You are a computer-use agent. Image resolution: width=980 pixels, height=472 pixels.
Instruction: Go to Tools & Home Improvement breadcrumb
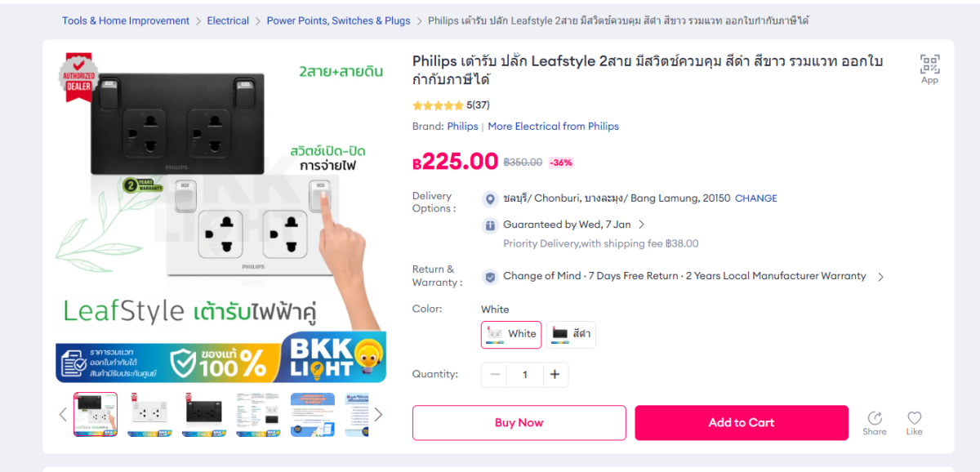click(126, 20)
